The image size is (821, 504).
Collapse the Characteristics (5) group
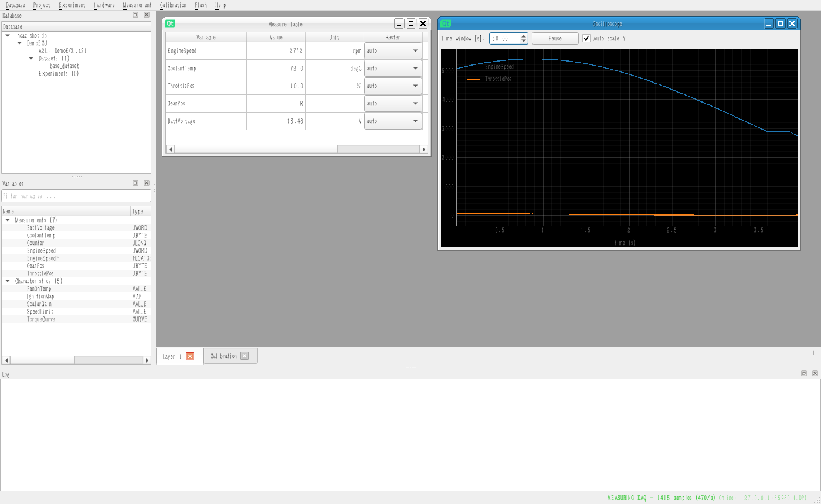[x=8, y=281]
